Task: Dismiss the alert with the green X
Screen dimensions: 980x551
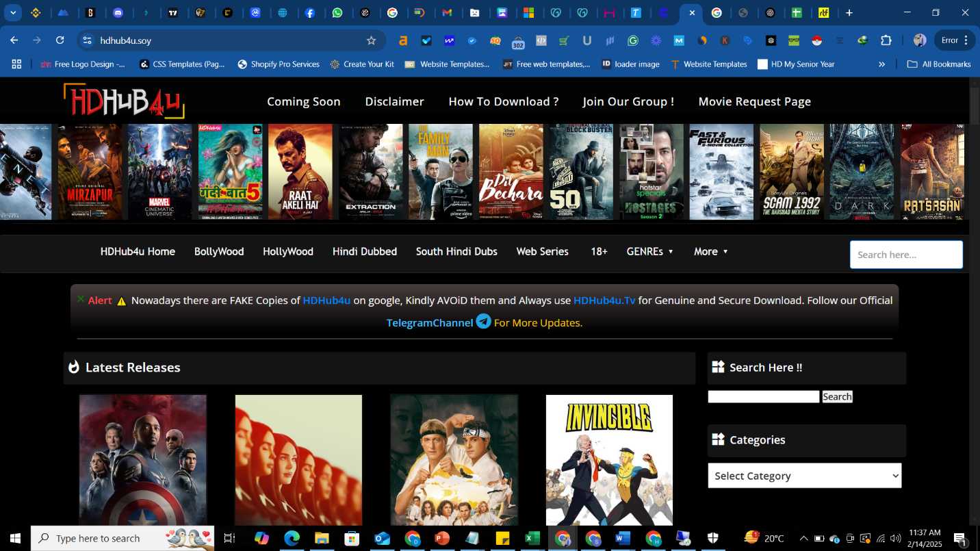Action: point(81,298)
